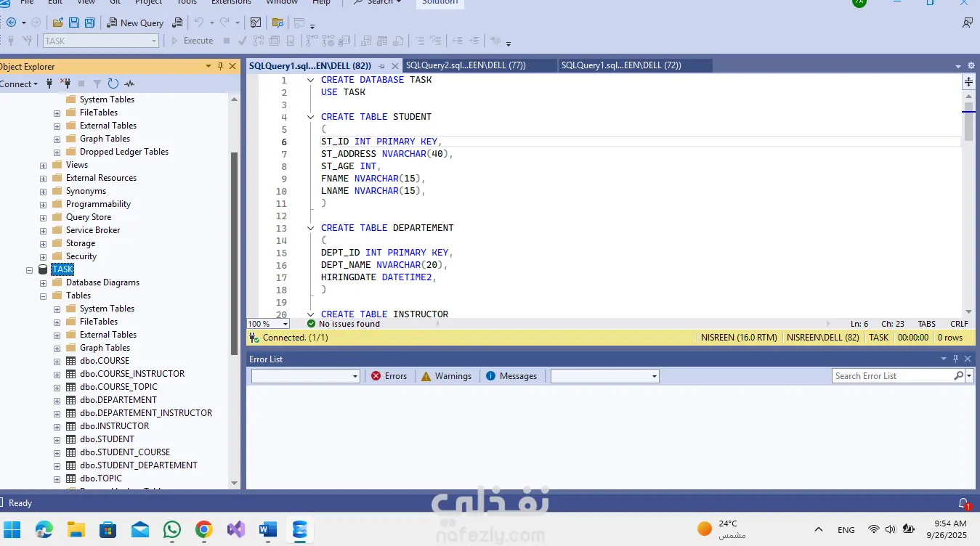Open Microsoft Word from the taskbar
The image size is (980, 546).
click(268, 529)
